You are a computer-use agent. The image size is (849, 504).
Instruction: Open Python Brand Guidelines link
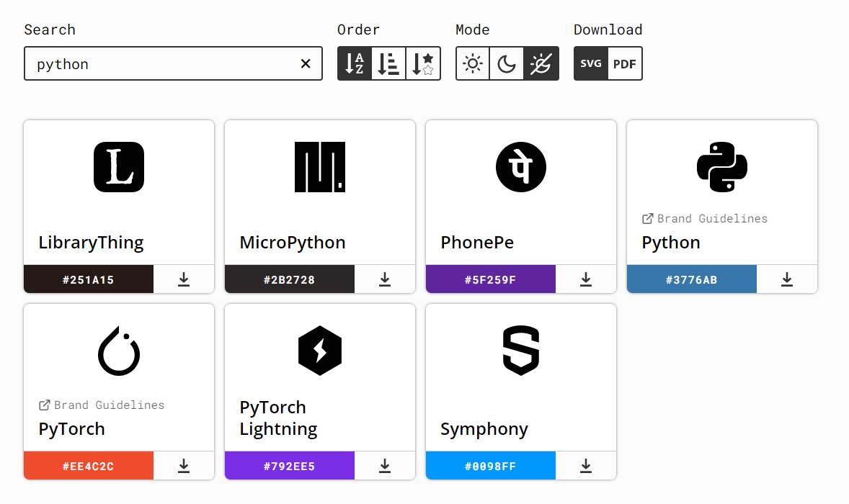tap(705, 218)
